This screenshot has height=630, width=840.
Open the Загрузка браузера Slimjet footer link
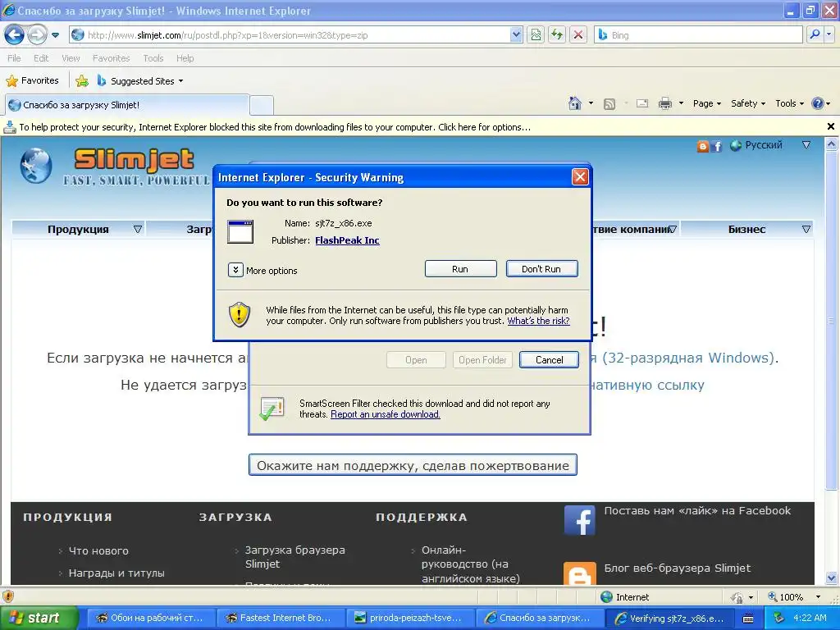tap(294, 557)
